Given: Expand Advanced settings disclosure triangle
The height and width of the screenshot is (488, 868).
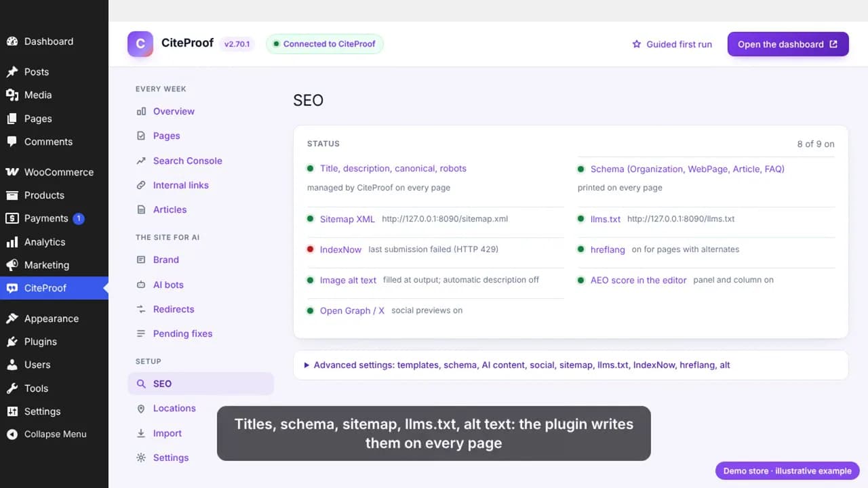Looking at the screenshot, I should [x=307, y=365].
